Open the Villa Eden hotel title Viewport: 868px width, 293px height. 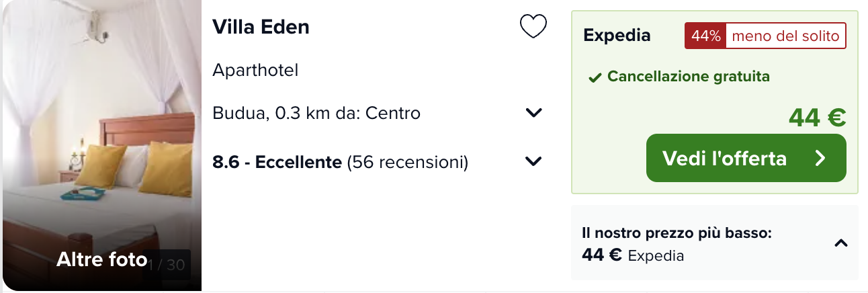click(x=261, y=27)
